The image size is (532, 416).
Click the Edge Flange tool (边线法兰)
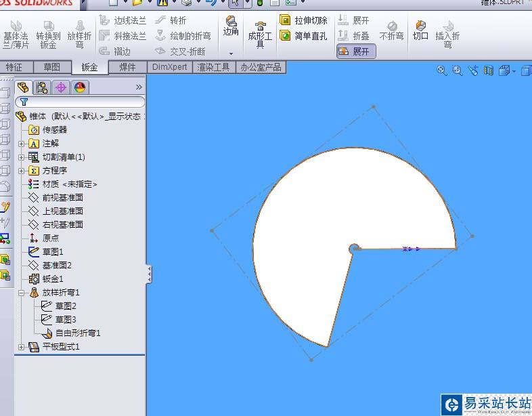point(123,20)
